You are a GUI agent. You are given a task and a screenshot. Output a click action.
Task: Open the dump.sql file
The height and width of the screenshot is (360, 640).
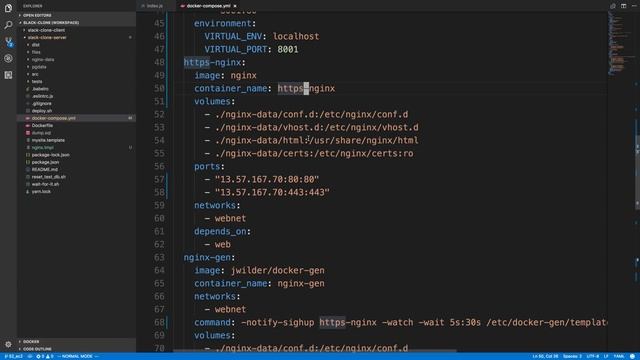click(x=41, y=133)
